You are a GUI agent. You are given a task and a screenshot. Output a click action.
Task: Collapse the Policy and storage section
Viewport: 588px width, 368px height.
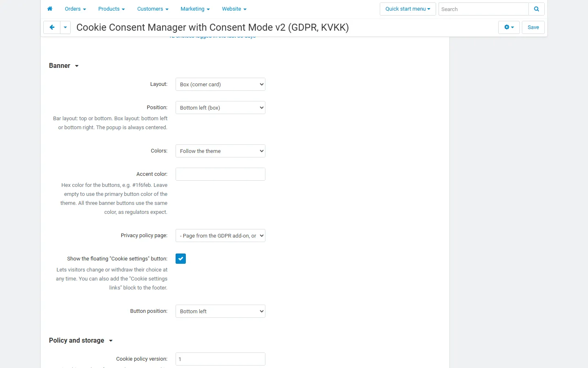[81, 340]
